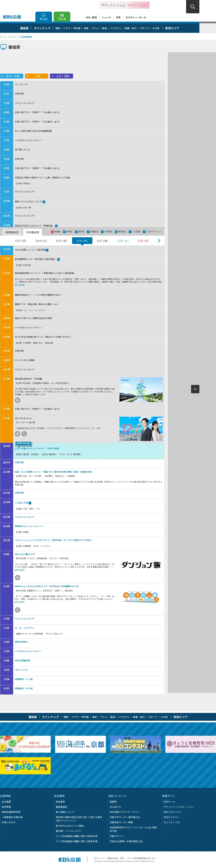The image size is (216, 868).
Task: Open the search magnifier icon
Action: (x=192, y=7)
